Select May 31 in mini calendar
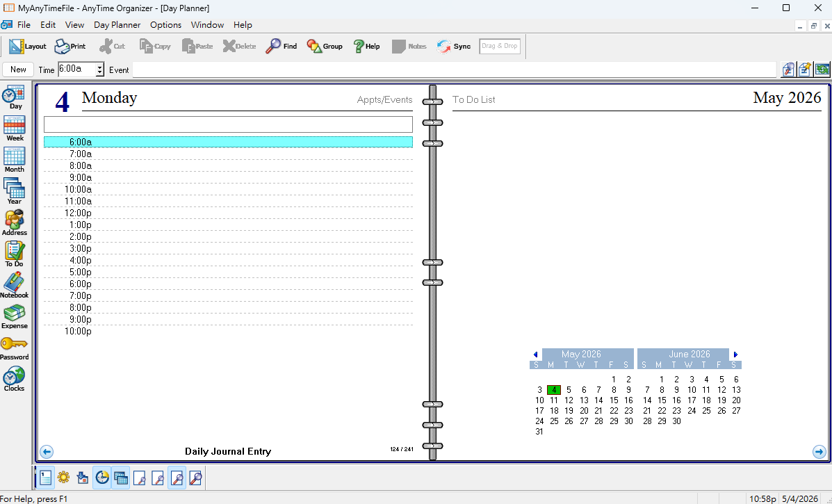Viewport: 832px width, 504px height. [539, 432]
